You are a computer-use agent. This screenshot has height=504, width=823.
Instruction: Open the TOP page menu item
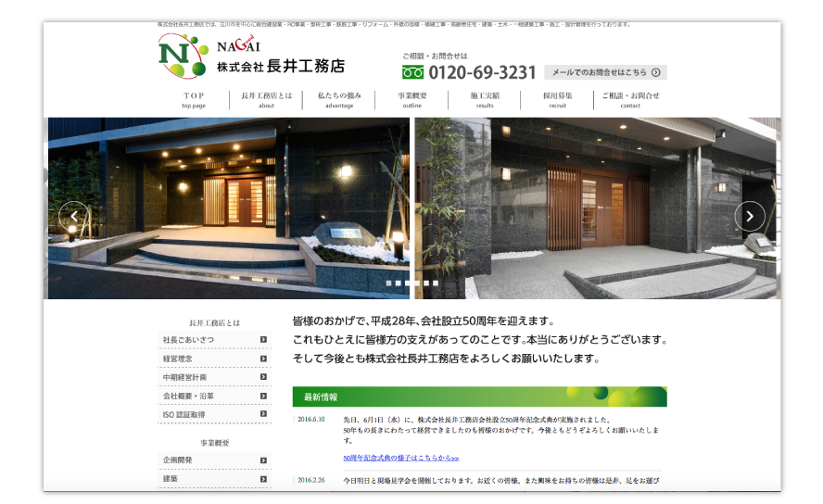click(x=194, y=100)
